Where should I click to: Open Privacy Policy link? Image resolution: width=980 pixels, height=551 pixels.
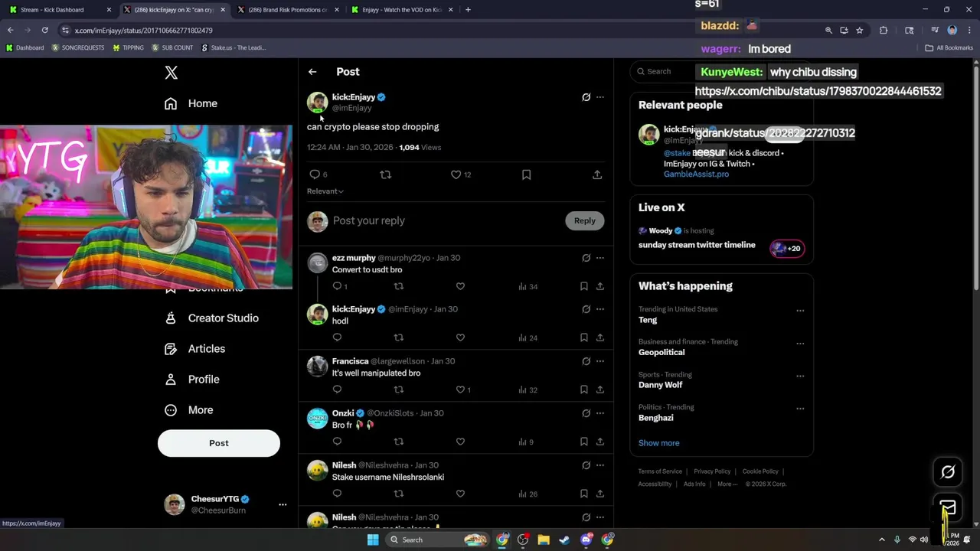click(x=712, y=471)
